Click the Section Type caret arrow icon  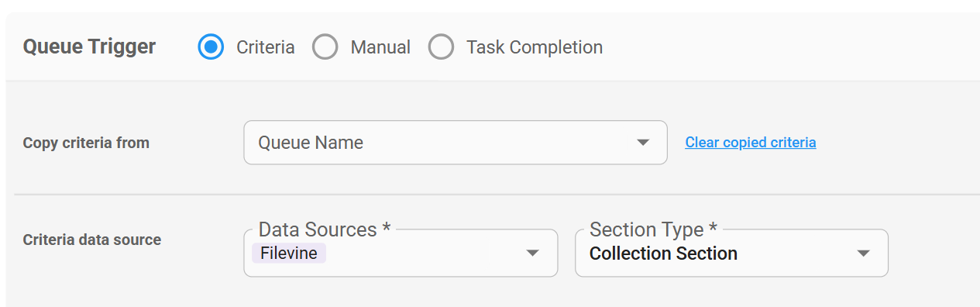click(x=863, y=254)
